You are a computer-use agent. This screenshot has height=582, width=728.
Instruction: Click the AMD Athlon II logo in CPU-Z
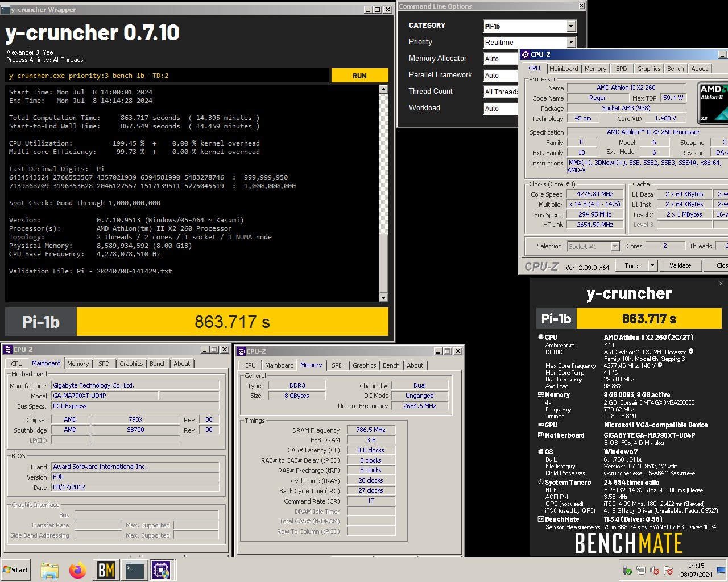click(x=713, y=103)
